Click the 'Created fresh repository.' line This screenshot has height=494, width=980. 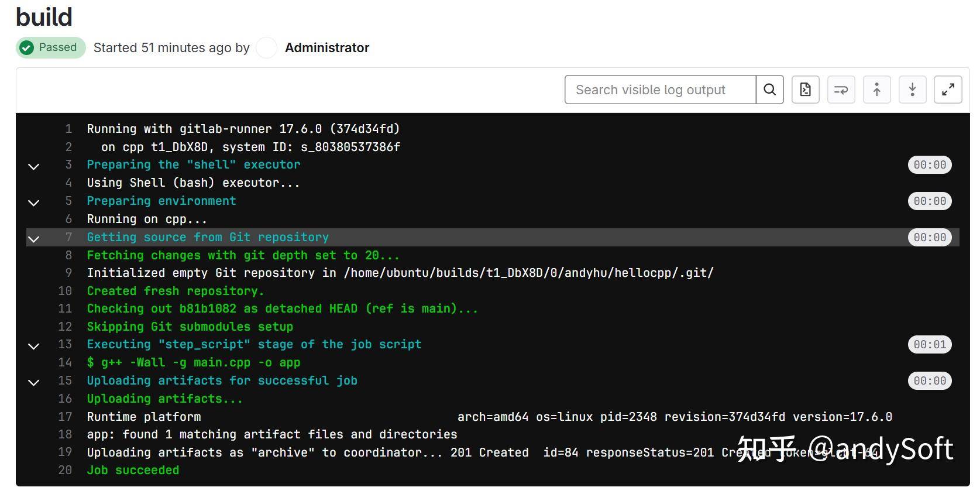tap(176, 291)
